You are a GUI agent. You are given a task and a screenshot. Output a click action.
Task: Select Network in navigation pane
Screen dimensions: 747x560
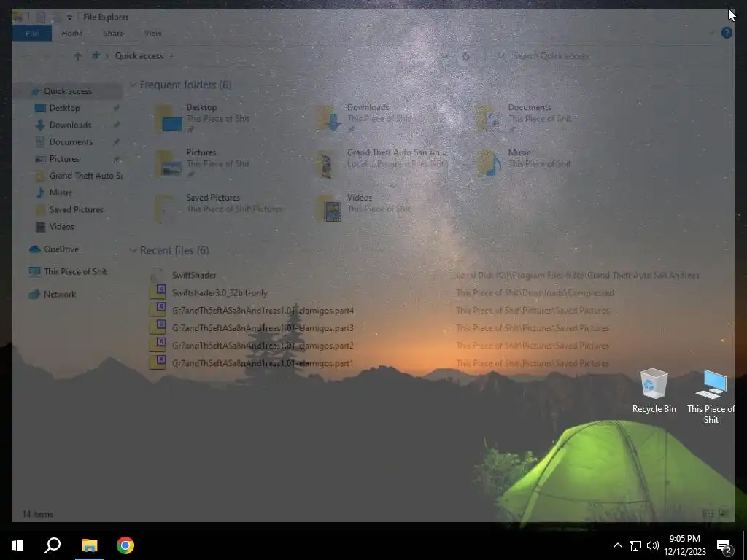point(60,295)
